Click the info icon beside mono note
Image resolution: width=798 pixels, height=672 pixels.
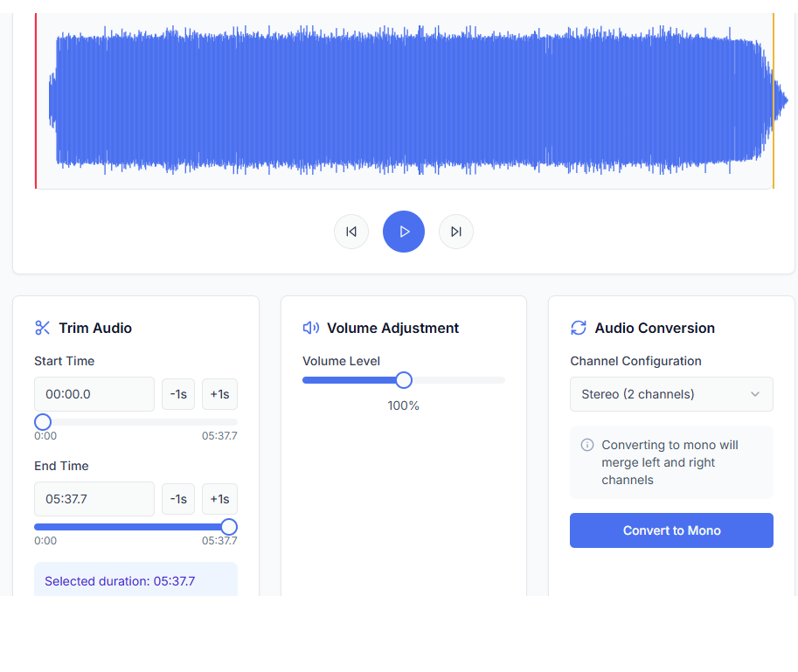pyautogui.click(x=587, y=445)
